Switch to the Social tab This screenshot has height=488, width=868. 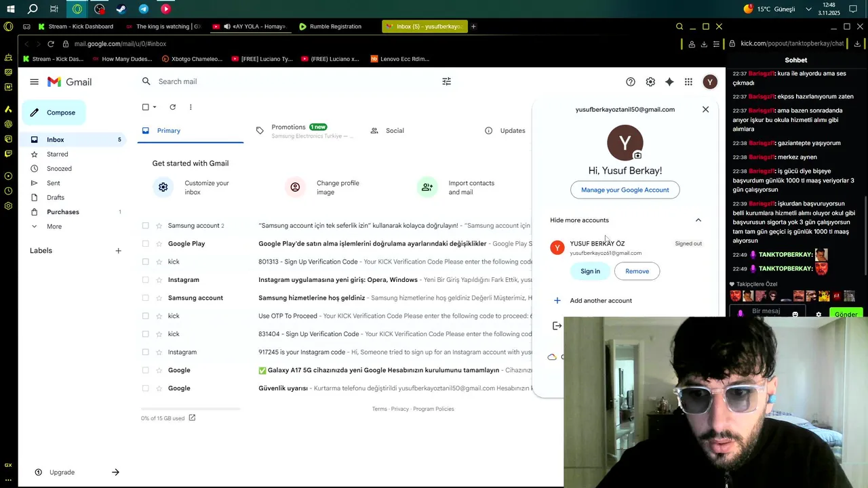tap(420, 131)
